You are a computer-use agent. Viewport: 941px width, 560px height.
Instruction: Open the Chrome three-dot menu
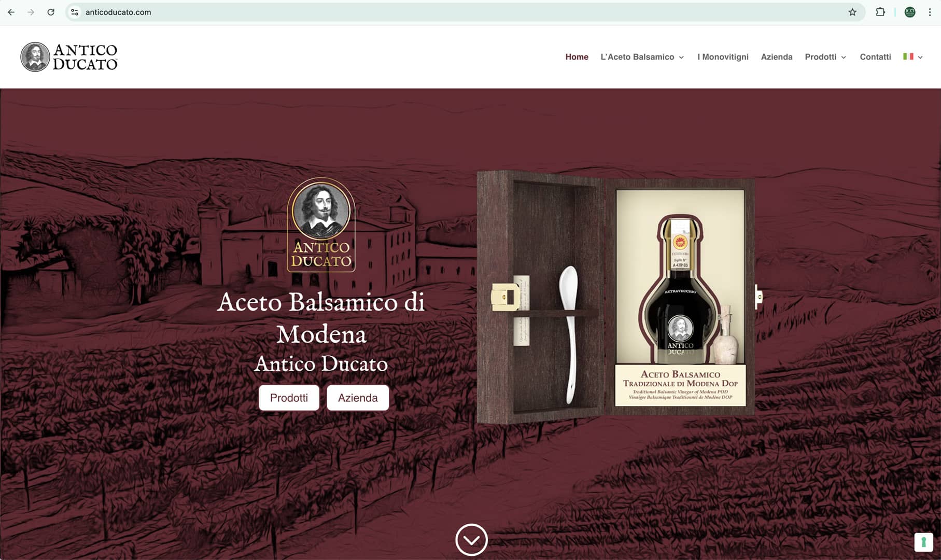(930, 12)
